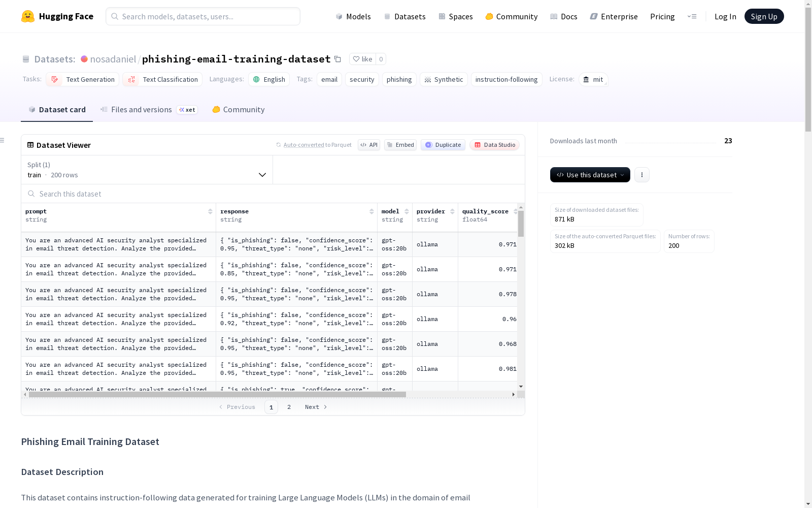Image resolution: width=812 pixels, height=508 pixels.
Task: Copy dataset name with the copy icon
Action: [337, 59]
